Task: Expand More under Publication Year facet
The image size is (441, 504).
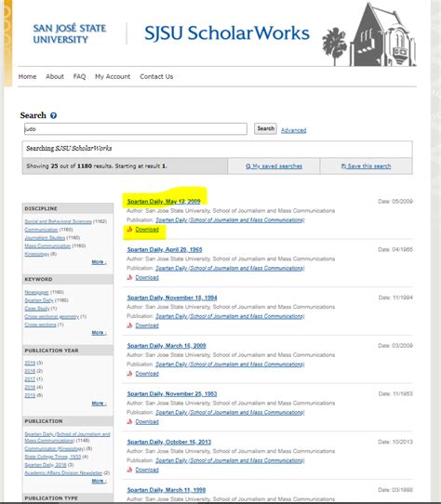Action: pyautogui.click(x=99, y=403)
